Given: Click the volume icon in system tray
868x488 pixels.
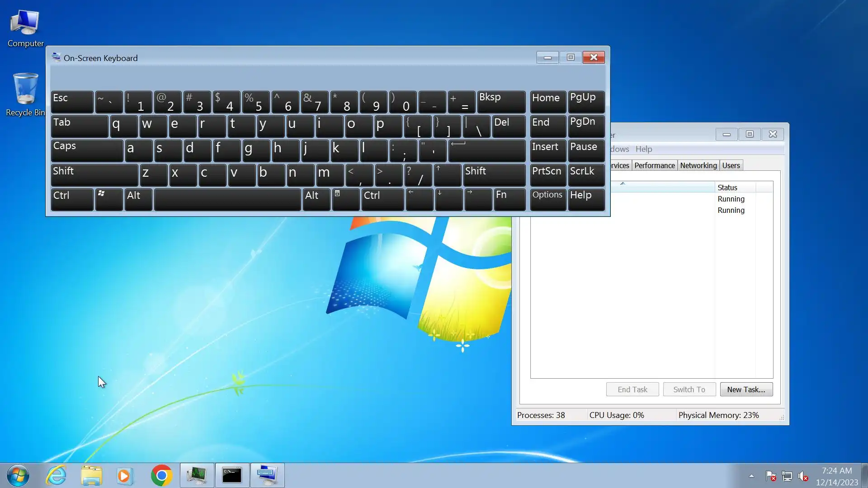Looking at the screenshot, I should [x=803, y=476].
